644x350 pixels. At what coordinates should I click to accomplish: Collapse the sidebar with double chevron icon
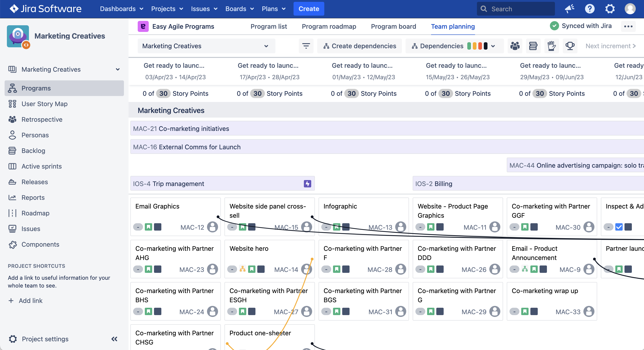click(114, 339)
